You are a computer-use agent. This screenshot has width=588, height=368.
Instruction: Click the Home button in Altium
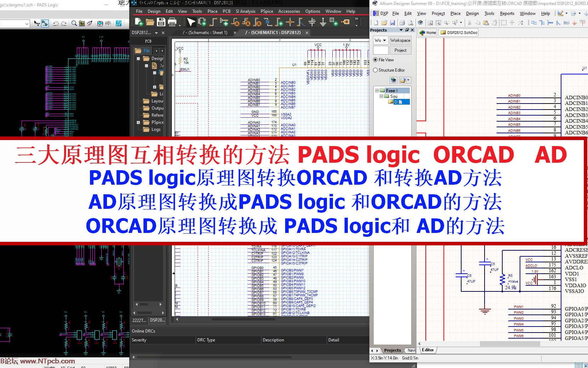tap(428, 33)
